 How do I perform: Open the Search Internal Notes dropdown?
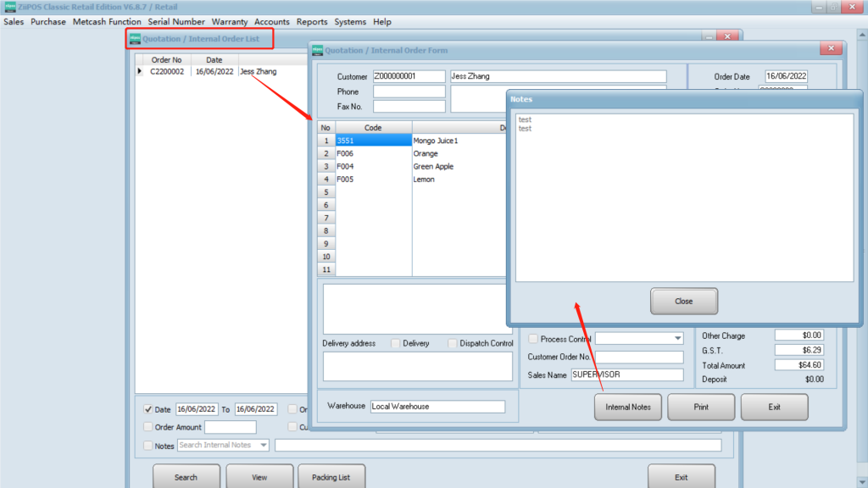264,445
